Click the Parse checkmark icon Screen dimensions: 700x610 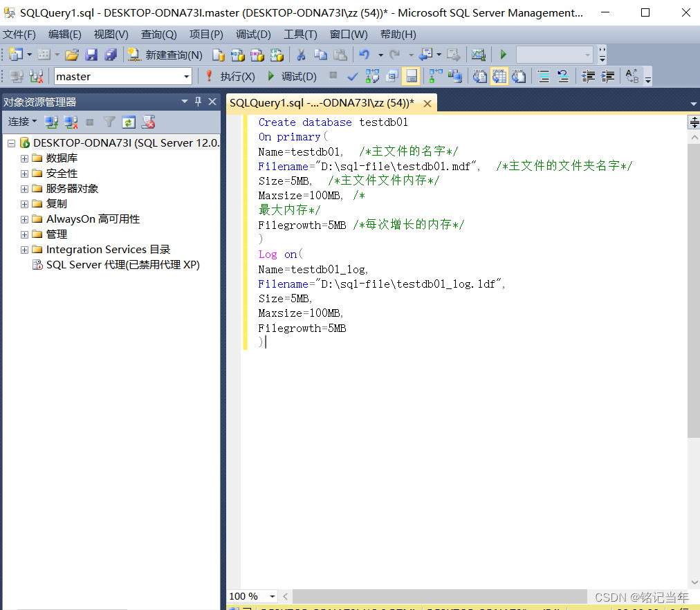pyautogui.click(x=353, y=76)
